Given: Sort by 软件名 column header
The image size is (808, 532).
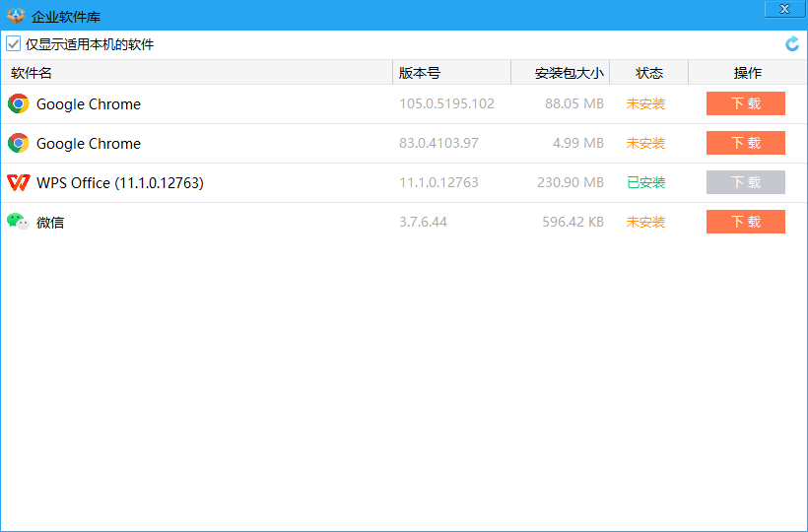Looking at the screenshot, I should 196,73.
